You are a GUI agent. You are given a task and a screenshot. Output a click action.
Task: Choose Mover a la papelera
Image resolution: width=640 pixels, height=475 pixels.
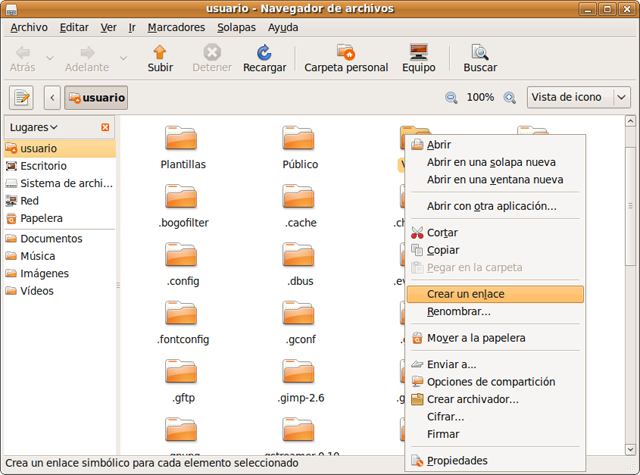pyautogui.click(x=476, y=338)
